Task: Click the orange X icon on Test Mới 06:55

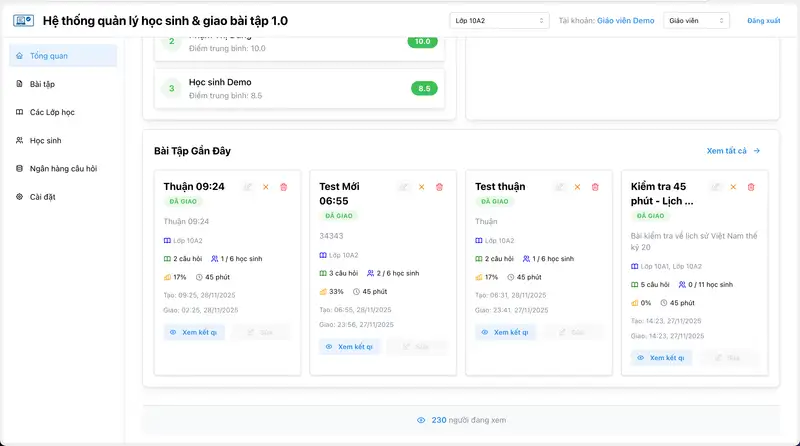Action: pos(421,187)
